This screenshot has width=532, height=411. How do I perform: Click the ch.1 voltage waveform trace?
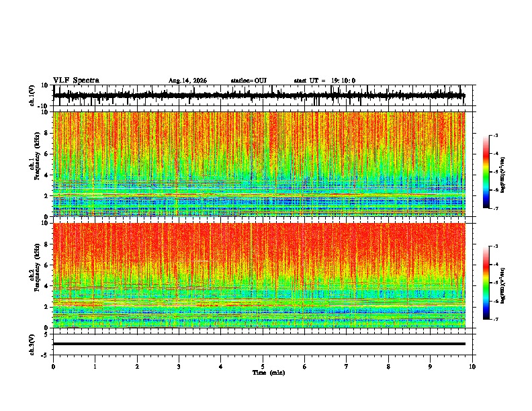tap(259, 95)
